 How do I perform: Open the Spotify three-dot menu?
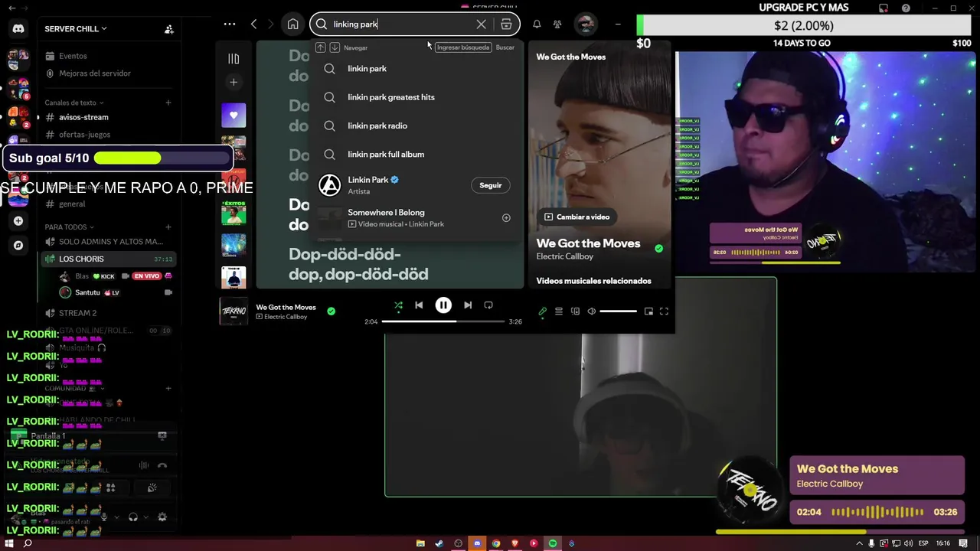[230, 24]
